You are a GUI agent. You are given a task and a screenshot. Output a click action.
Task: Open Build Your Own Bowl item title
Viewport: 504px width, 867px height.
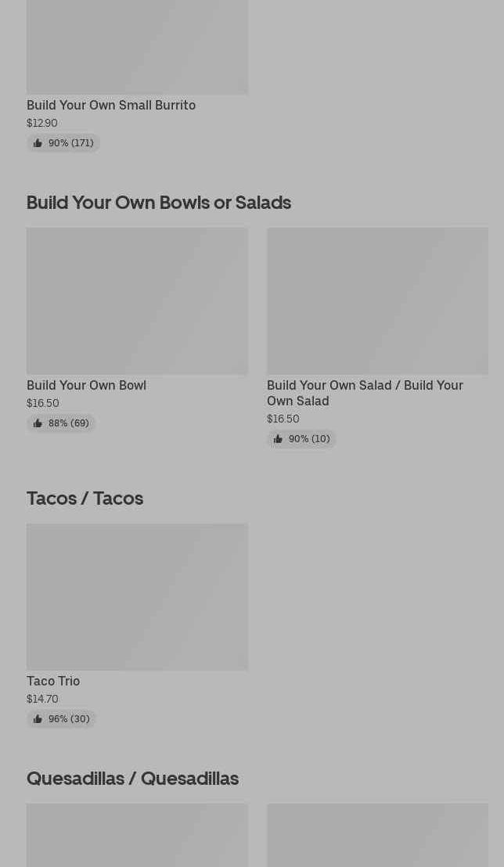click(x=86, y=385)
